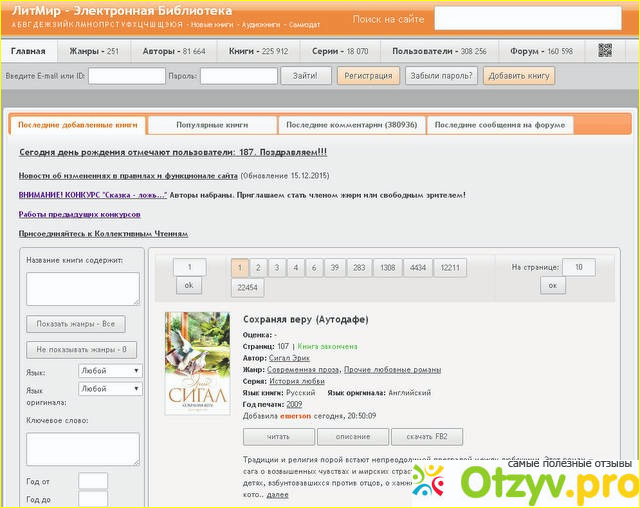640x508 pixels.
Task: Go to the Главная menu item
Action: click(28, 51)
